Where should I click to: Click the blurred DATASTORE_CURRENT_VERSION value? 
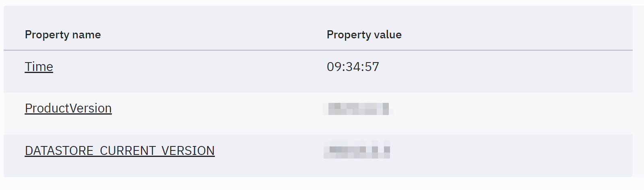click(357, 150)
